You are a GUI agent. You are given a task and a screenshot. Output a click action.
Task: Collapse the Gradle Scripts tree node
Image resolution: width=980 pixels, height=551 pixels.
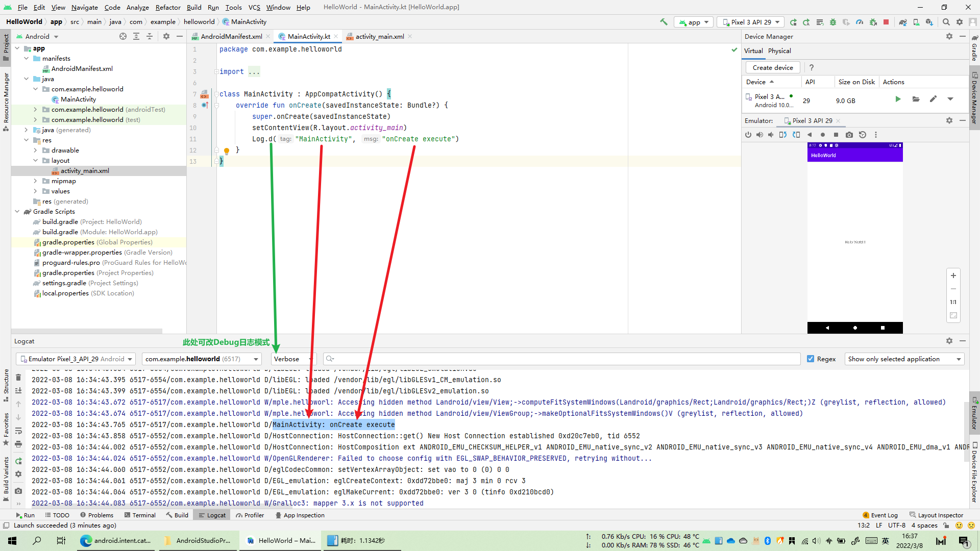pos(17,212)
